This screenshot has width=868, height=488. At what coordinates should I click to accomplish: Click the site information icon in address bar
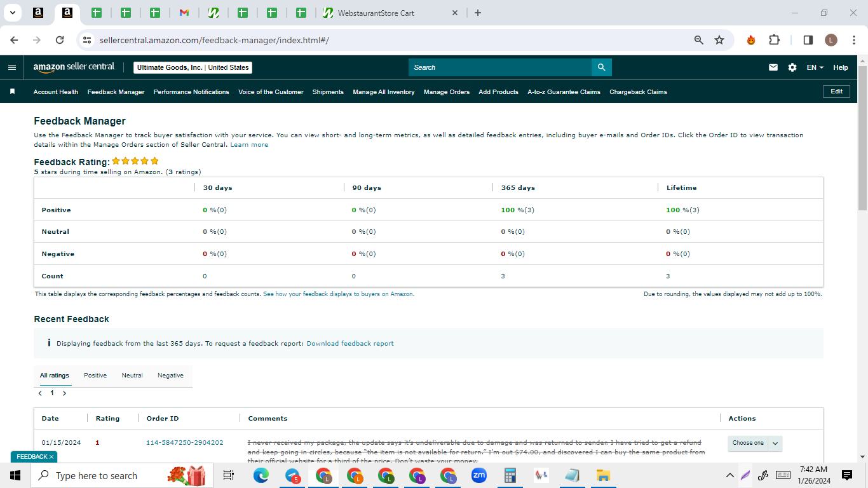click(88, 40)
